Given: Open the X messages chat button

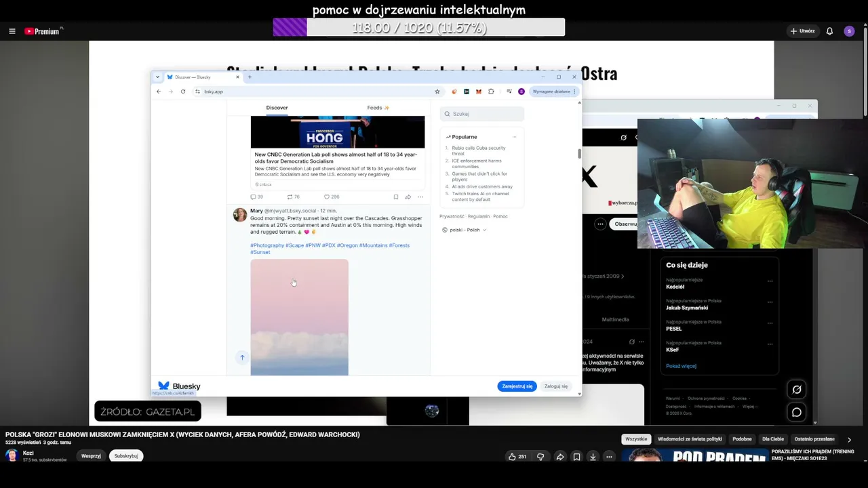Looking at the screenshot, I should tap(797, 412).
